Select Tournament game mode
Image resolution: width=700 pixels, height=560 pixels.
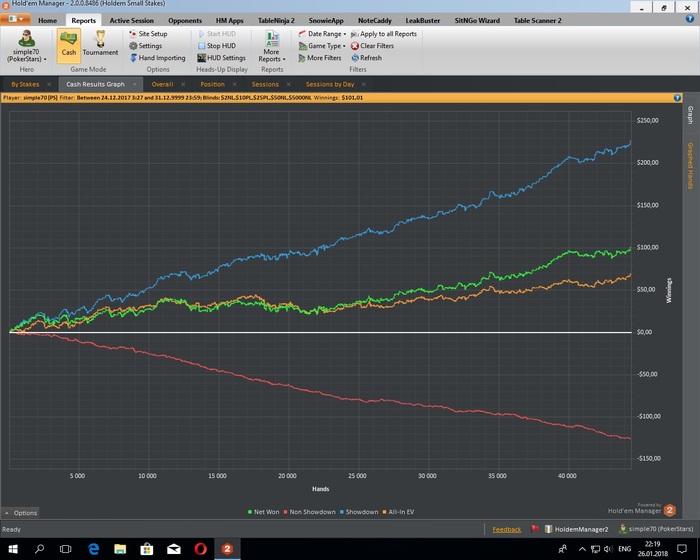tap(100, 45)
